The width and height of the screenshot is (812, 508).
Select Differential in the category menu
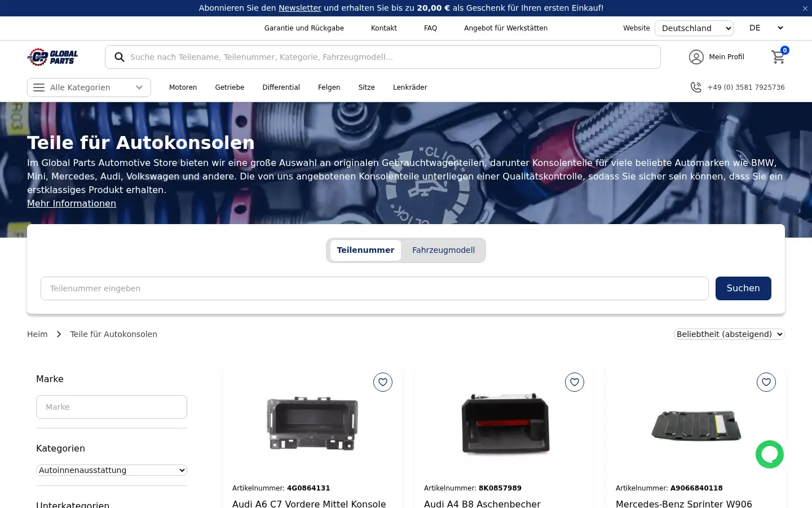(x=281, y=87)
